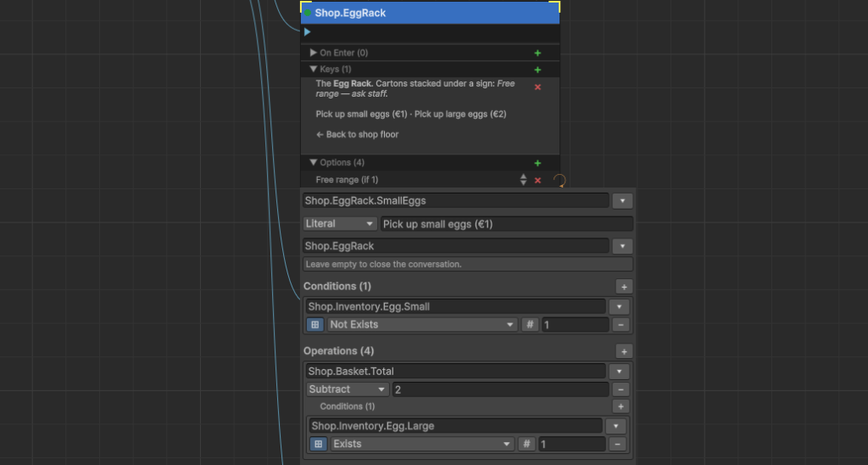Image resolution: width=868 pixels, height=465 pixels.
Task: Click the Shop.EggRack node title bar
Action: (430, 13)
